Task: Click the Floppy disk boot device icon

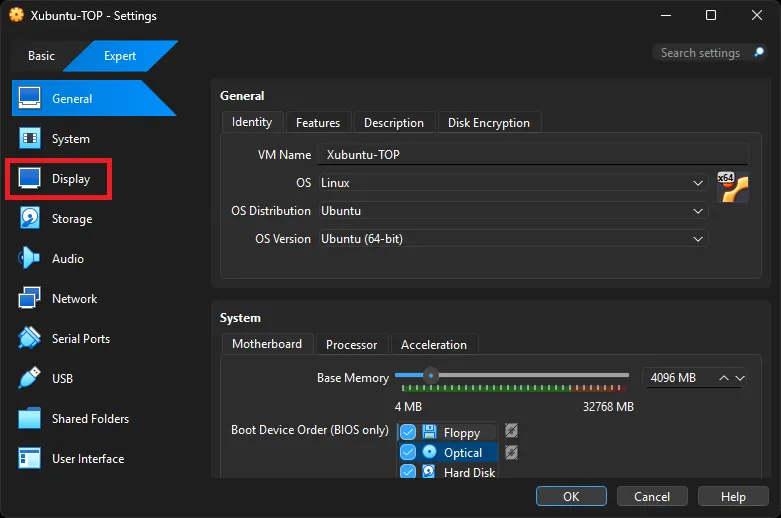Action: (x=429, y=431)
